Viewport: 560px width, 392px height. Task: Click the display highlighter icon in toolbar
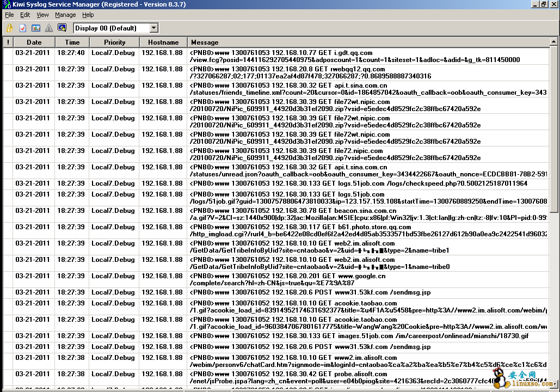coord(62,28)
